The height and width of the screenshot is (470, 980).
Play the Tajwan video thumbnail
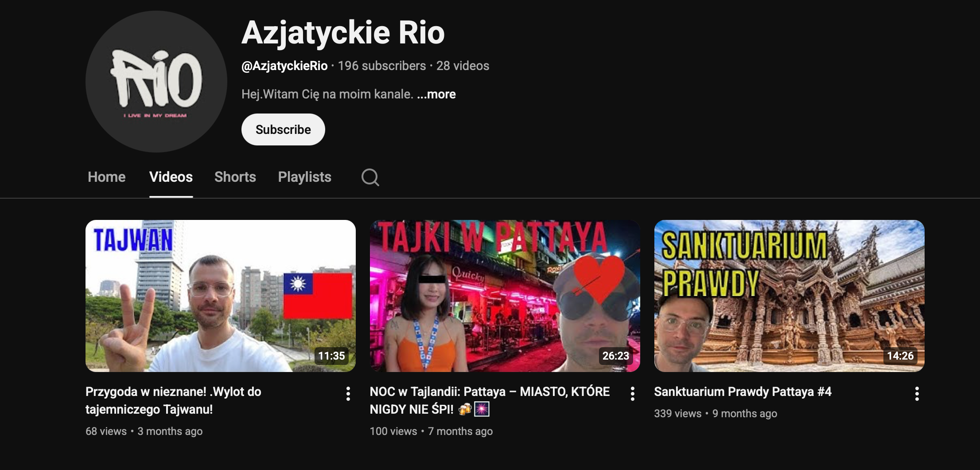pos(220,296)
